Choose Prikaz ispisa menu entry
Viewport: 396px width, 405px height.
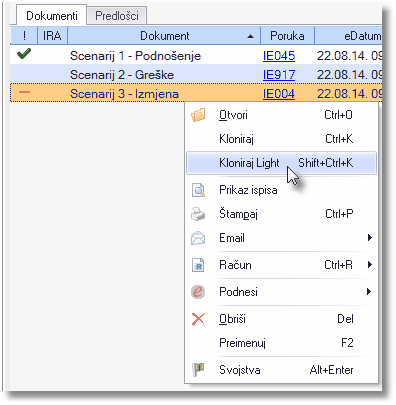(x=282, y=190)
